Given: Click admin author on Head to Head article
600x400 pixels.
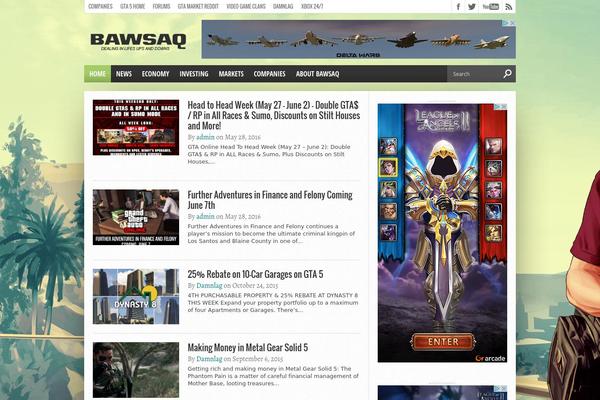Looking at the screenshot, I should pyautogui.click(x=205, y=137).
